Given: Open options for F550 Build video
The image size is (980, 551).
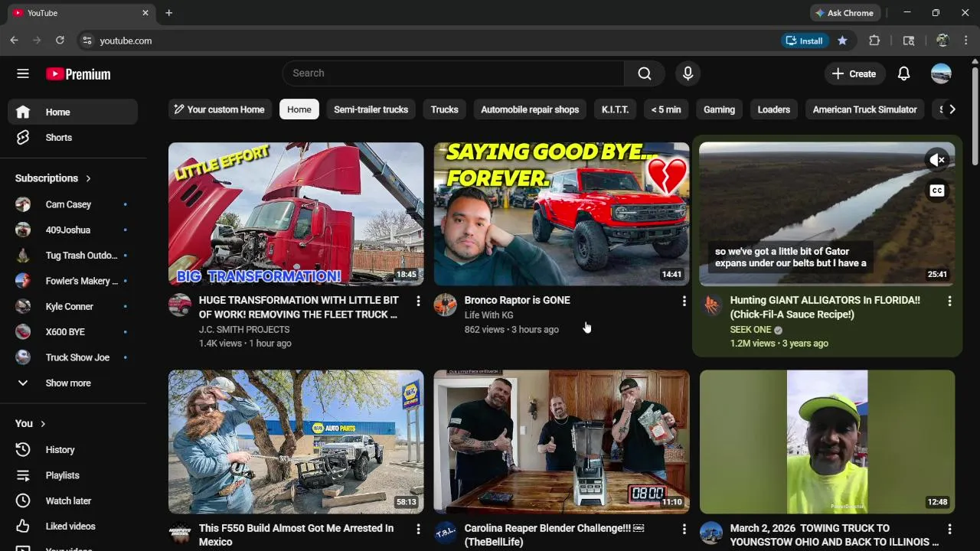Looking at the screenshot, I should pyautogui.click(x=418, y=530).
